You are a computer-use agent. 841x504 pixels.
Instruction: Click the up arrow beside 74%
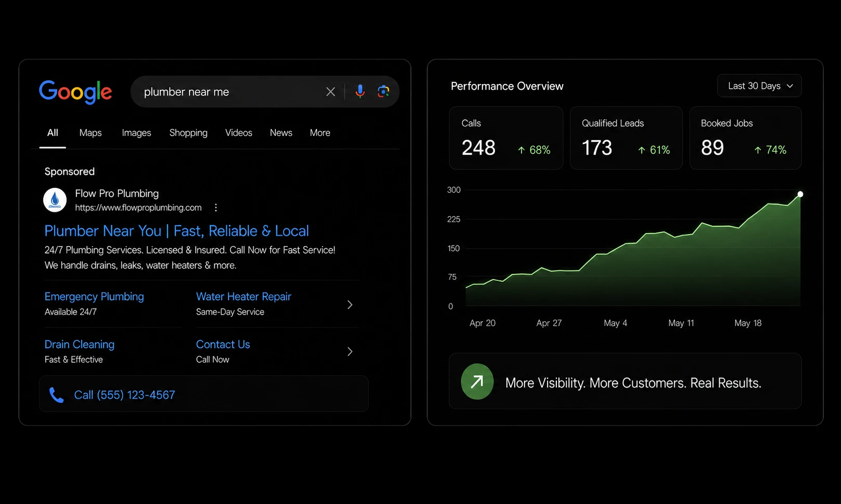click(758, 150)
